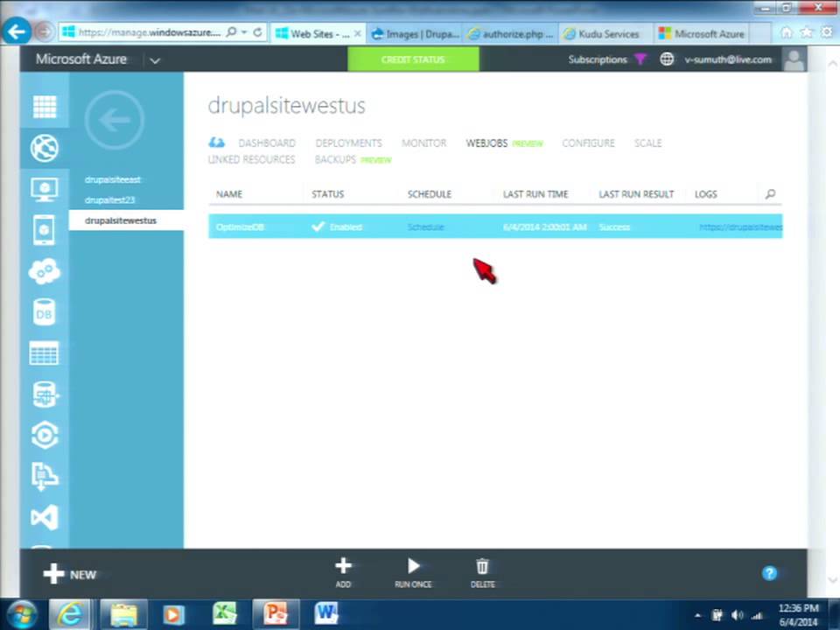The width and height of the screenshot is (840, 630).
Task: Open browser favorites star icon
Action: pyautogui.click(x=807, y=32)
